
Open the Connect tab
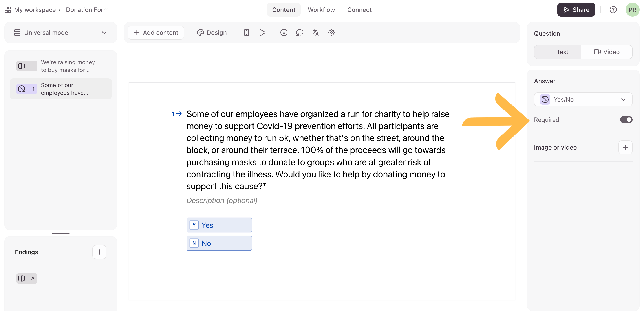tap(359, 10)
